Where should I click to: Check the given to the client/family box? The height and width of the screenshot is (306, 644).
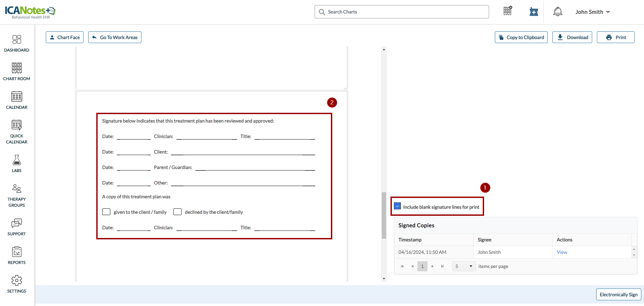tap(106, 212)
